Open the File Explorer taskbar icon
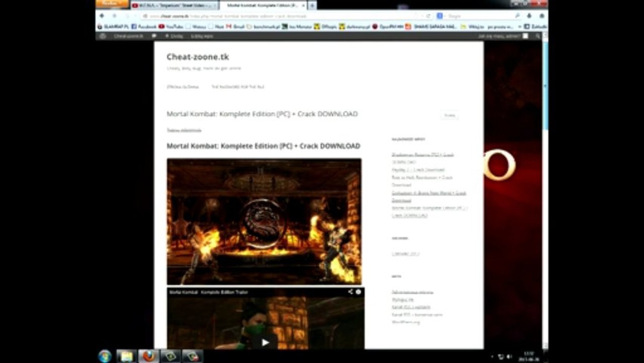This screenshot has width=644, height=363. click(126, 356)
